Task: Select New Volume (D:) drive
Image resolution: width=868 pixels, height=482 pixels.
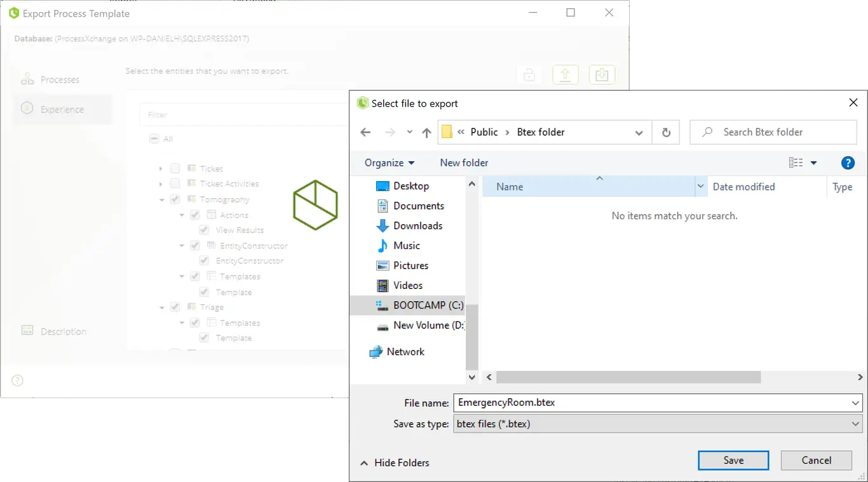Action: [x=420, y=325]
